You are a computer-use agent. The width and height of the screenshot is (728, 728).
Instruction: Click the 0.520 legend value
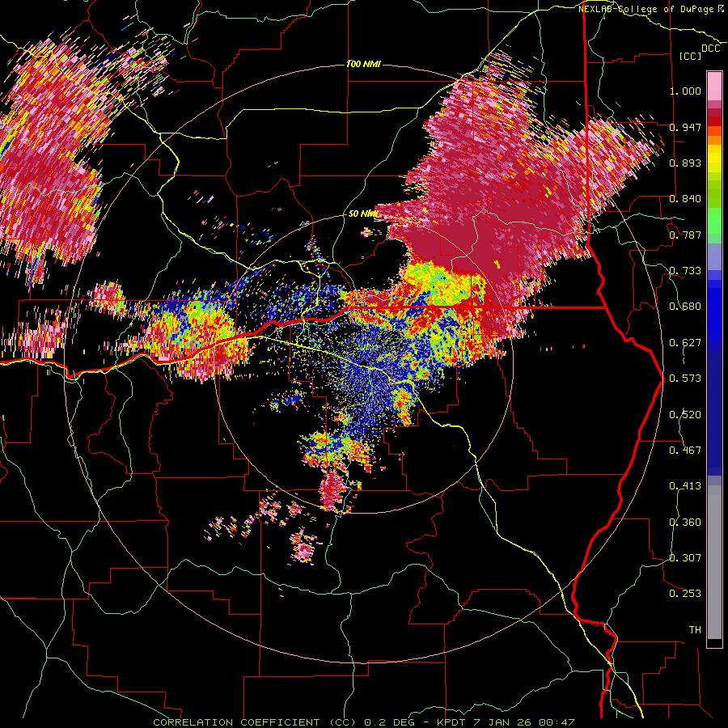pyautogui.click(x=685, y=415)
